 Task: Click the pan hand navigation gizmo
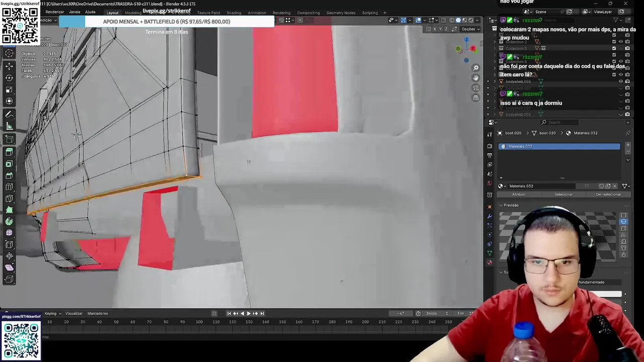pos(476,78)
